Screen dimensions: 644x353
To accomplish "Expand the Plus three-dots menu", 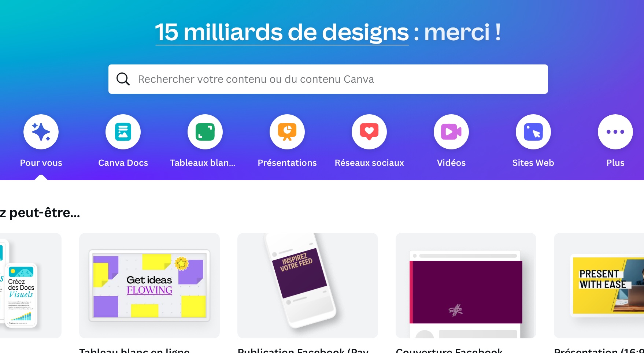I will coord(615,132).
